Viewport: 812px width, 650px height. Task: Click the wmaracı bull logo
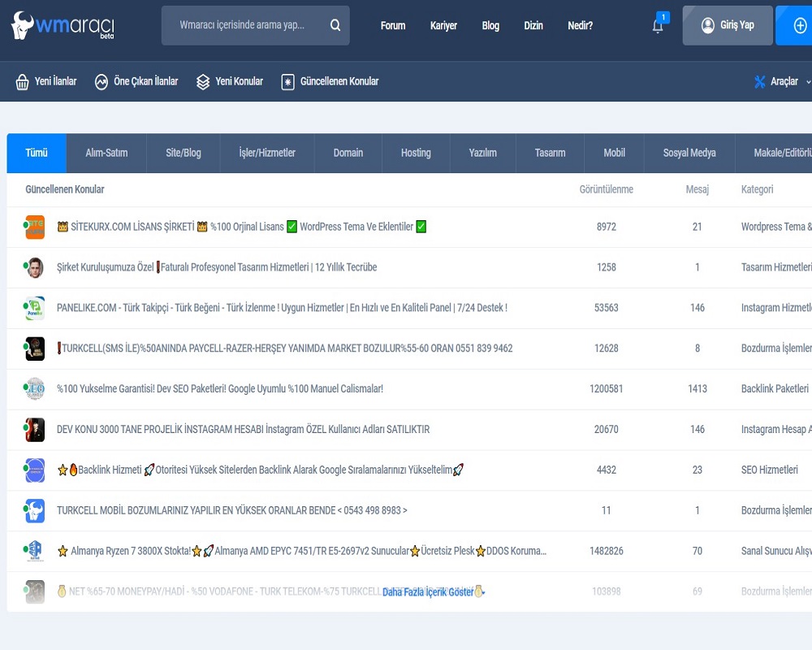pos(63,25)
